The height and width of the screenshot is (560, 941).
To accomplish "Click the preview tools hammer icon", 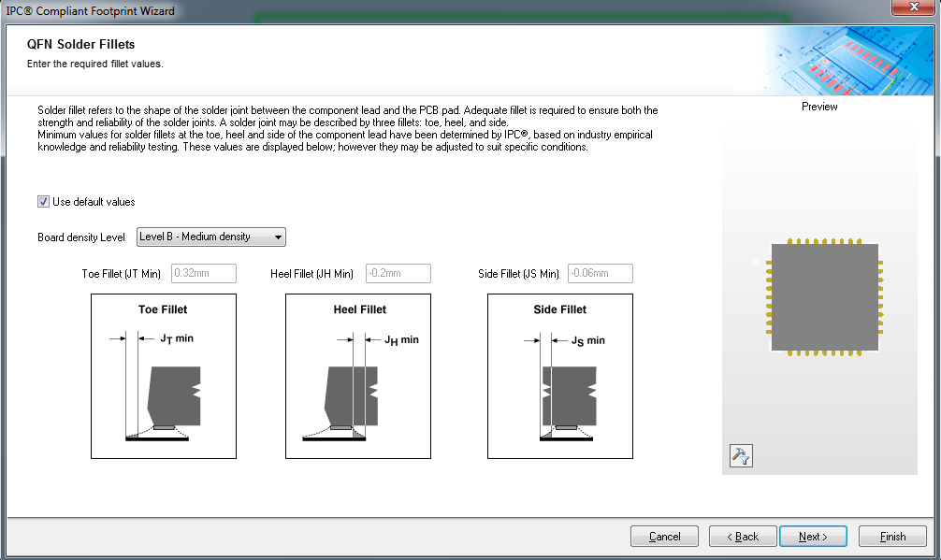I will (x=740, y=455).
